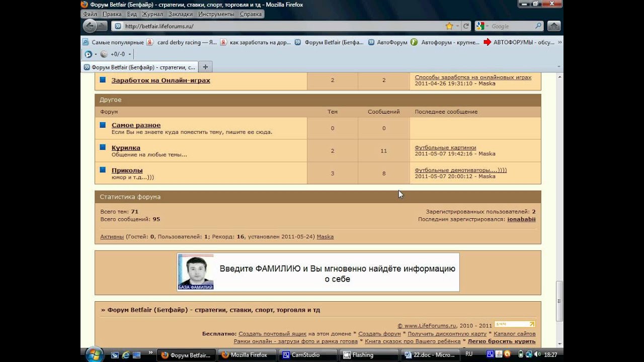The height and width of the screenshot is (362, 644).
Task: Open the Файл menu
Action: click(90, 14)
